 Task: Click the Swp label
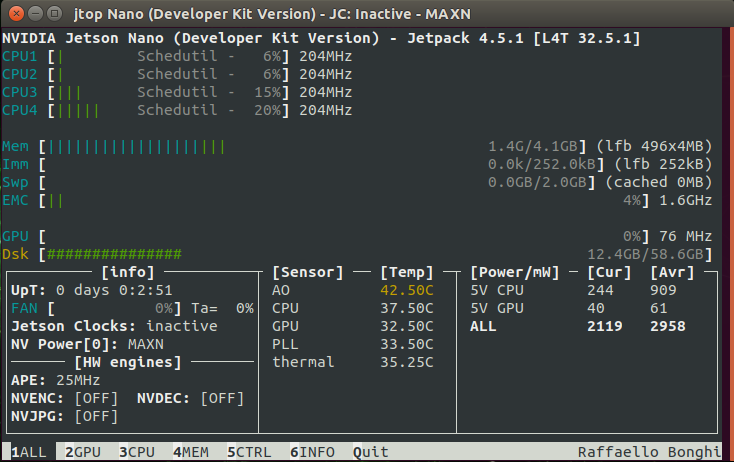15,183
